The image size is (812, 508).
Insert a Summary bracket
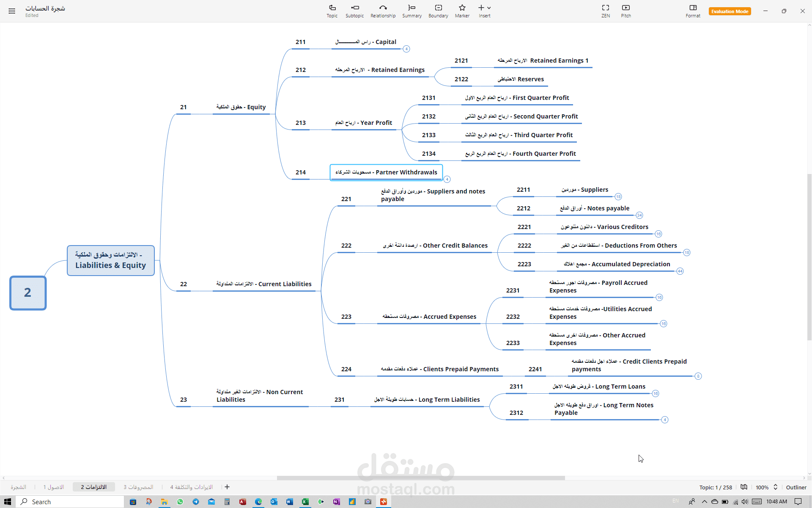tap(411, 11)
